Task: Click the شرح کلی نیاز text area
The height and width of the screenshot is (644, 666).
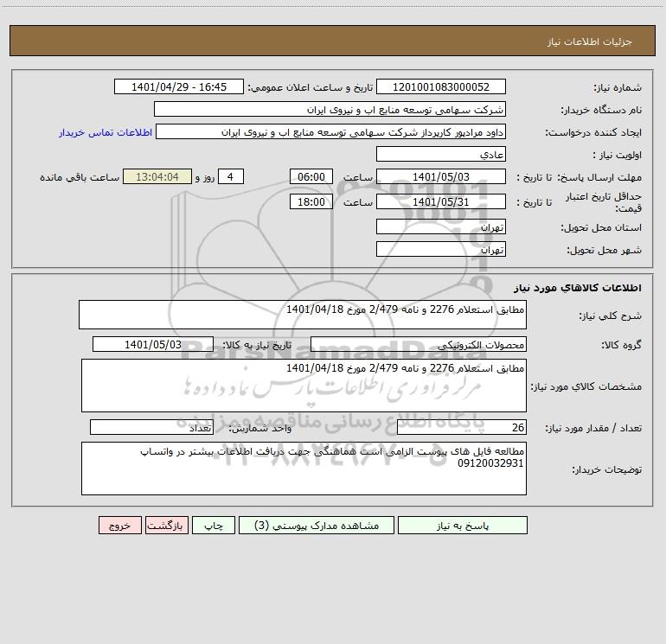Action: (x=303, y=315)
